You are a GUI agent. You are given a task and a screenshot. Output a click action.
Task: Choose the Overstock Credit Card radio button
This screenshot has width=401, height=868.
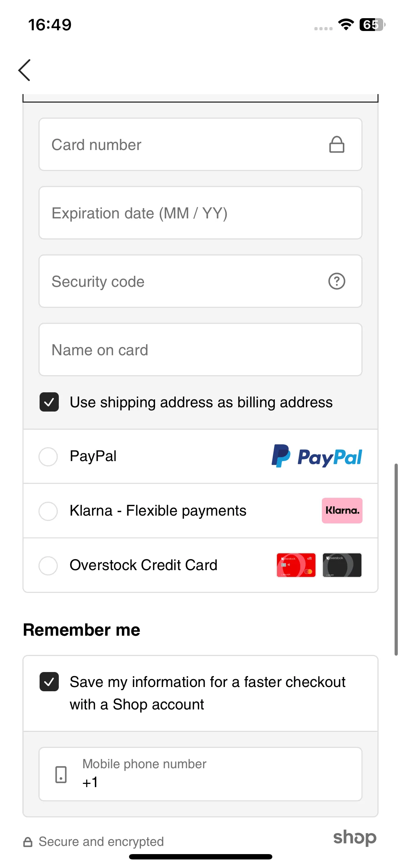click(48, 565)
